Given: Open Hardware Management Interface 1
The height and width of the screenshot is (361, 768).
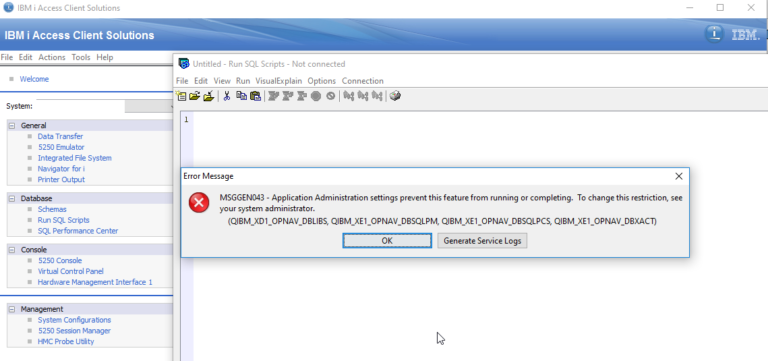Looking at the screenshot, I should (x=95, y=282).
